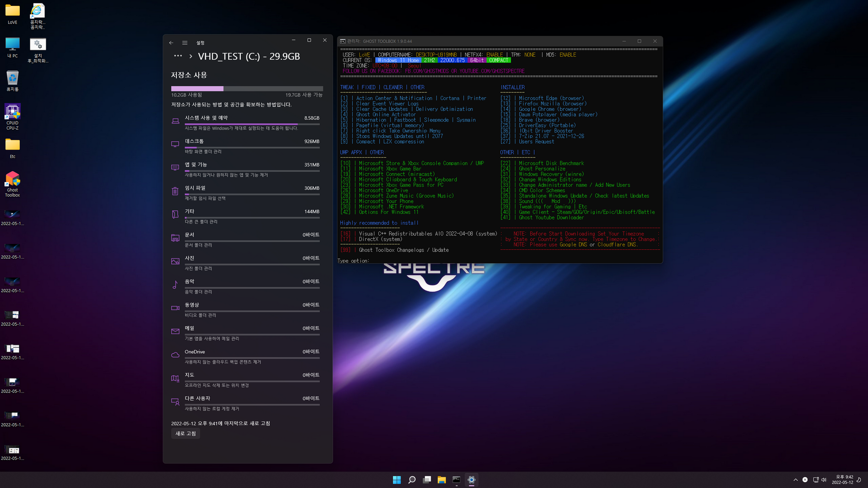Open Task View on taskbar
Image resolution: width=868 pixels, height=488 pixels.
(427, 480)
